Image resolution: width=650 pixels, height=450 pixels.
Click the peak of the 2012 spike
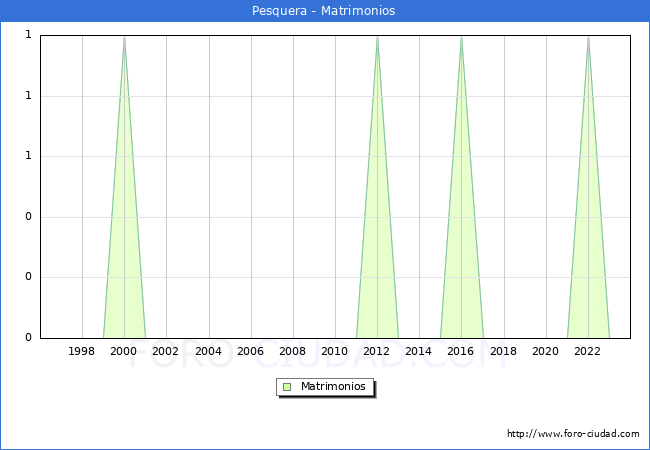tap(377, 37)
